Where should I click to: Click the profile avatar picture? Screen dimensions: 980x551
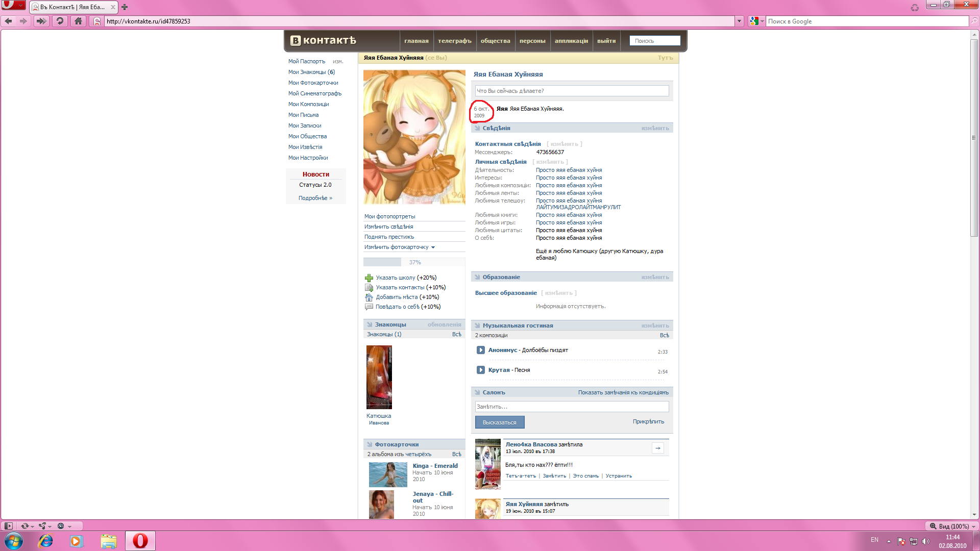pos(414,137)
